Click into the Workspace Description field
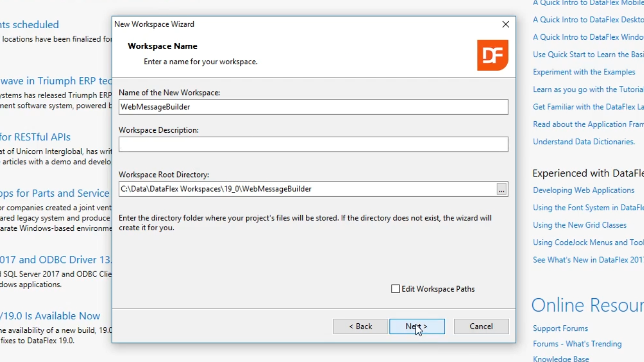The width and height of the screenshot is (644, 362). point(313,145)
